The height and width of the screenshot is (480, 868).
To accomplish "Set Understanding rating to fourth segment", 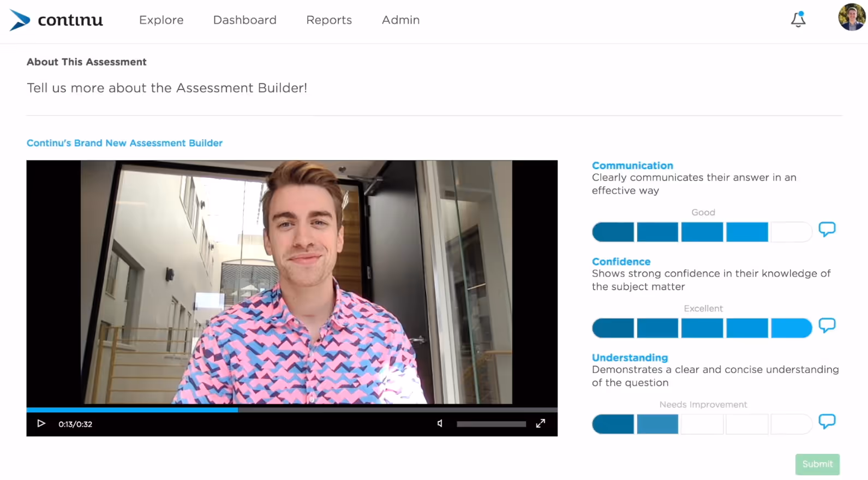I will pos(747,424).
